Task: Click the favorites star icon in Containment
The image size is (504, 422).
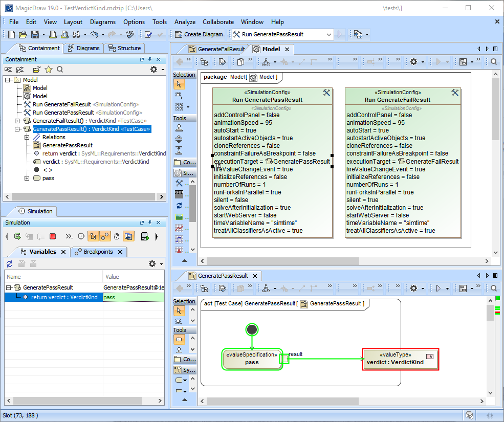Action: pyautogui.click(x=48, y=70)
